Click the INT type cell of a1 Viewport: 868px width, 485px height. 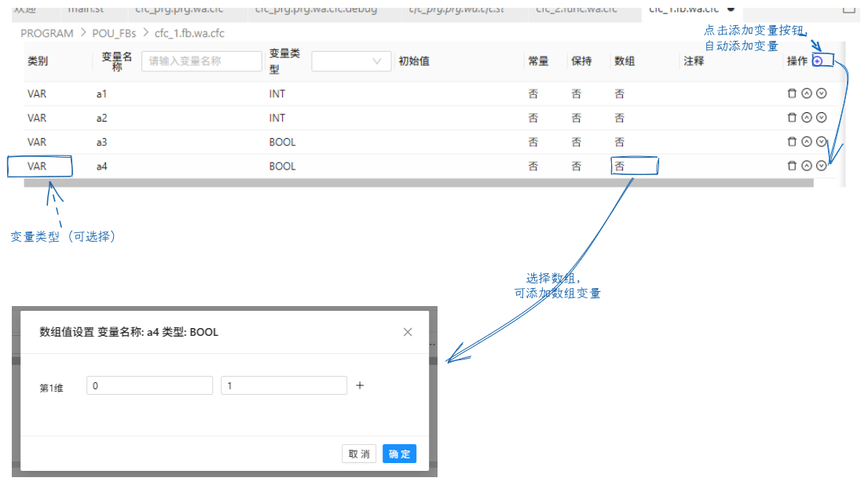pyautogui.click(x=277, y=93)
